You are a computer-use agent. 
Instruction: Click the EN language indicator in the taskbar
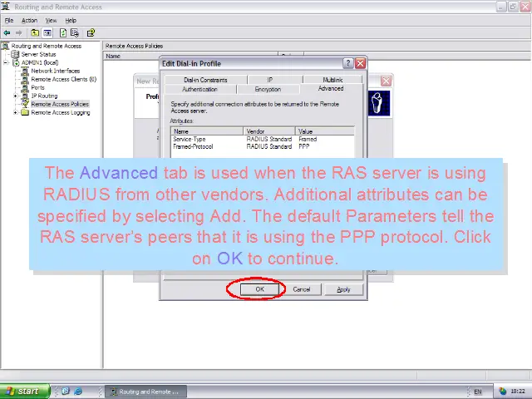pyautogui.click(x=478, y=392)
